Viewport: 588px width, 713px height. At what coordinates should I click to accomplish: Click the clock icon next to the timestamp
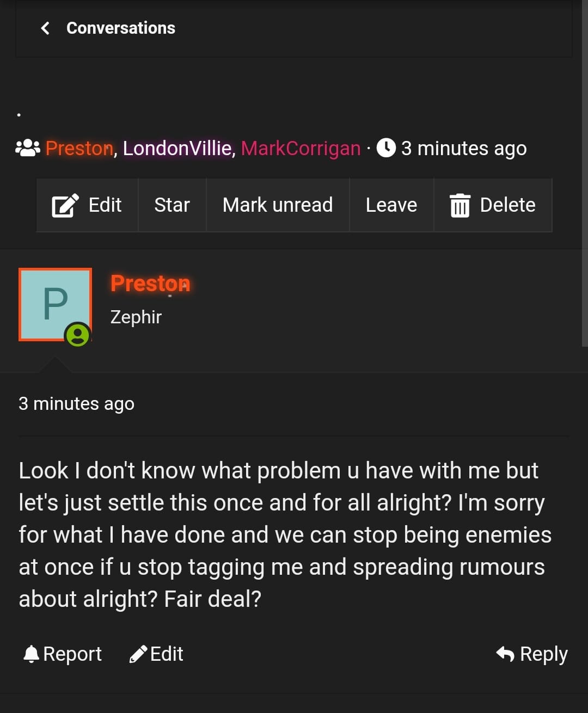click(x=386, y=147)
